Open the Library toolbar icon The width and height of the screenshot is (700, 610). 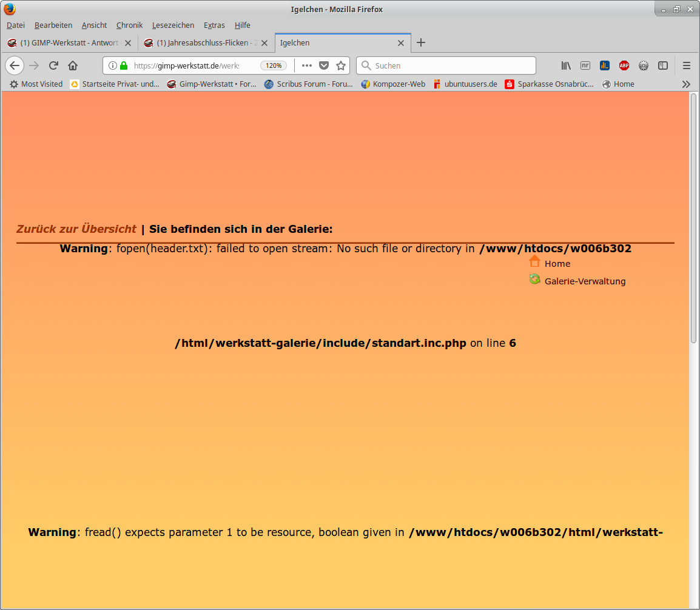(566, 65)
